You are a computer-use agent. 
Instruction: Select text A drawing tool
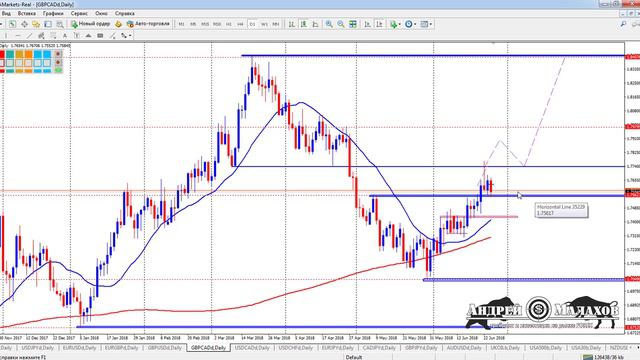point(64,36)
